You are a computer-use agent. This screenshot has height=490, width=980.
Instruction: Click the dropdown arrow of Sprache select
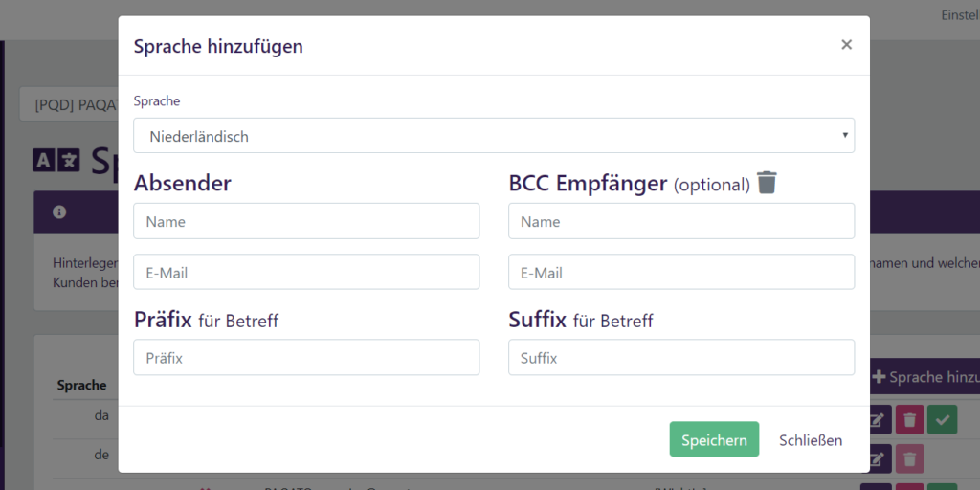(x=845, y=135)
